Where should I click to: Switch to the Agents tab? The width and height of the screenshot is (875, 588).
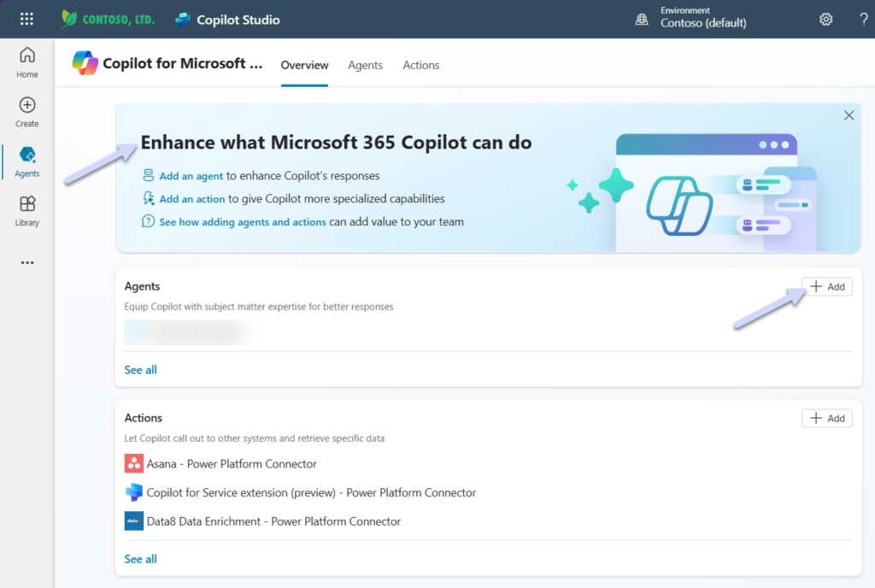pos(366,65)
